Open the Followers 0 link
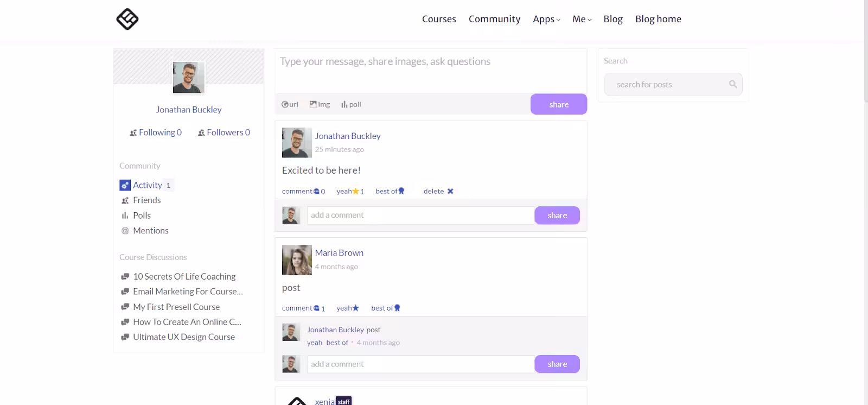 tap(224, 132)
